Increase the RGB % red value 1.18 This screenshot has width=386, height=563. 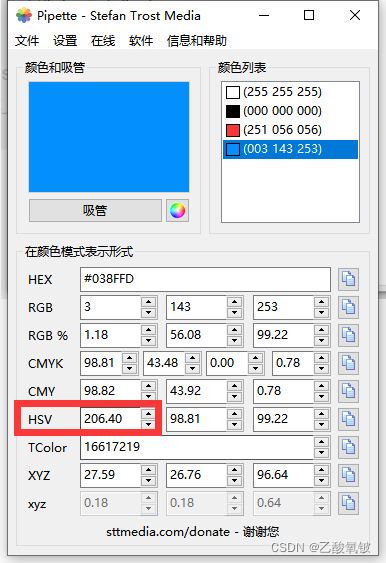pos(148,330)
